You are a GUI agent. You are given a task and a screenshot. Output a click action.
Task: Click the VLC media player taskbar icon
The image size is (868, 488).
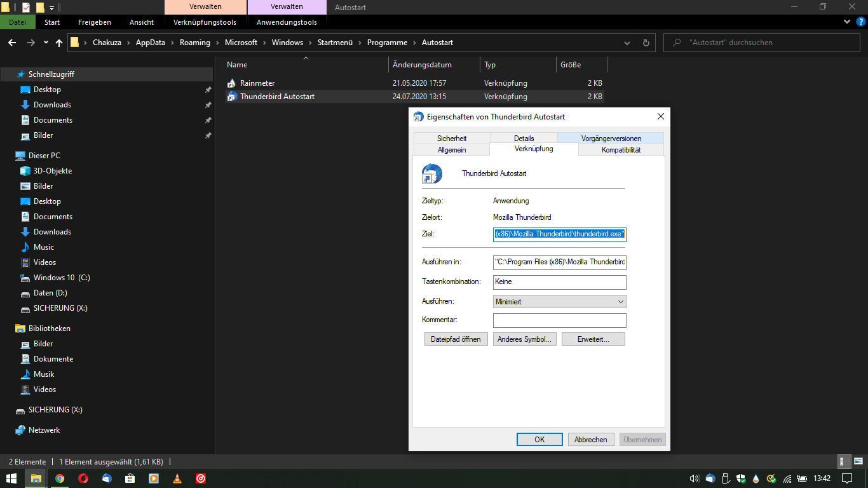[177, 478]
